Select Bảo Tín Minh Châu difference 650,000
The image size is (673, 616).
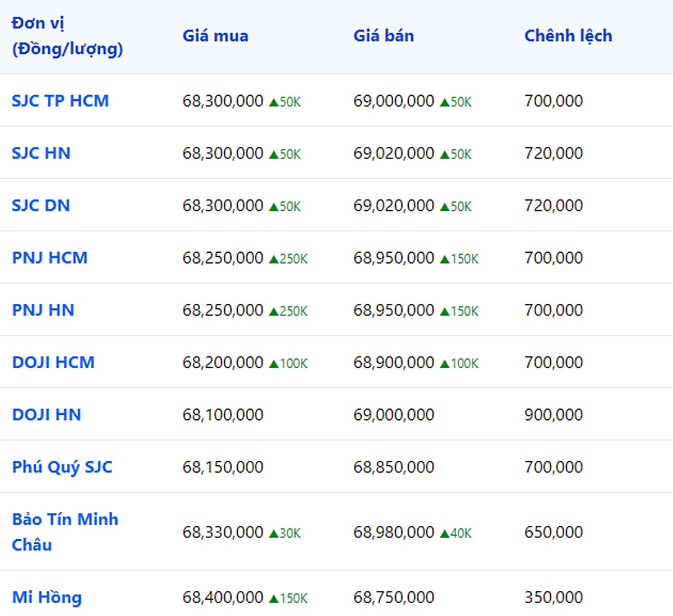554,531
